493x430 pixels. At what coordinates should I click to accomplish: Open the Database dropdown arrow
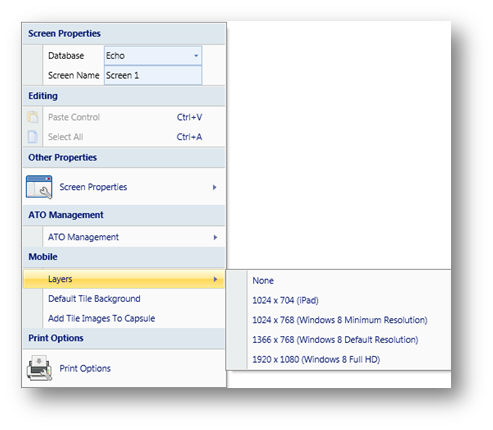coord(196,56)
